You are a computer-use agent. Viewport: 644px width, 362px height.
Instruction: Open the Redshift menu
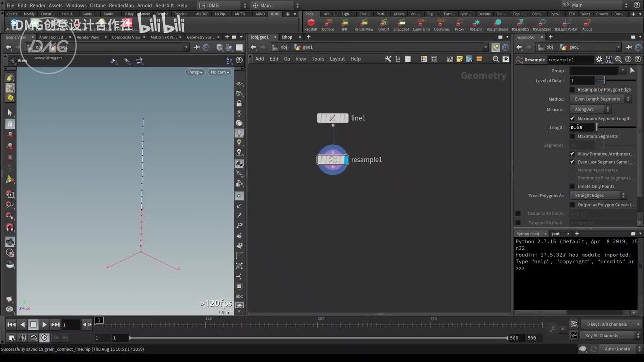(x=165, y=5)
